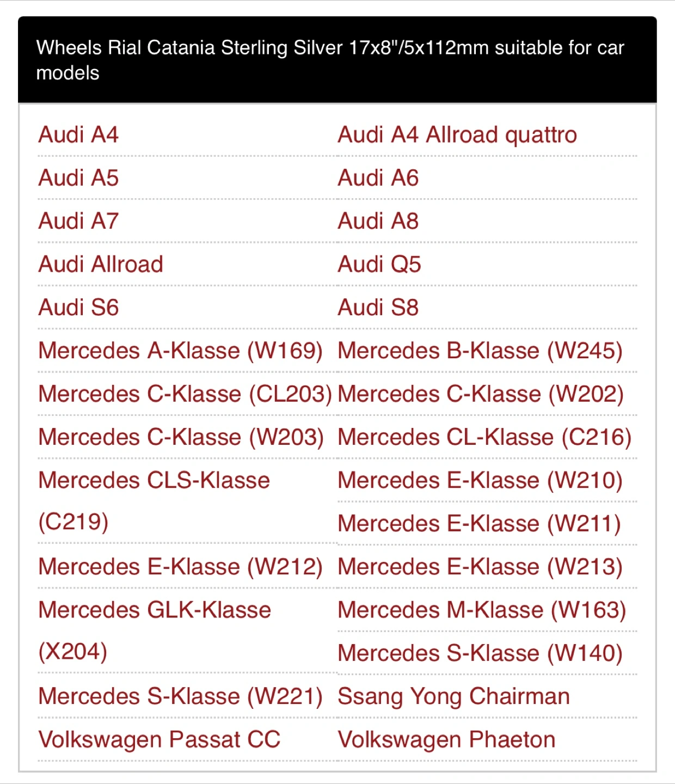Click Mercedes A-Klasse (W169)
The height and width of the screenshot is (784, 675).
click(x=181, y=351)
